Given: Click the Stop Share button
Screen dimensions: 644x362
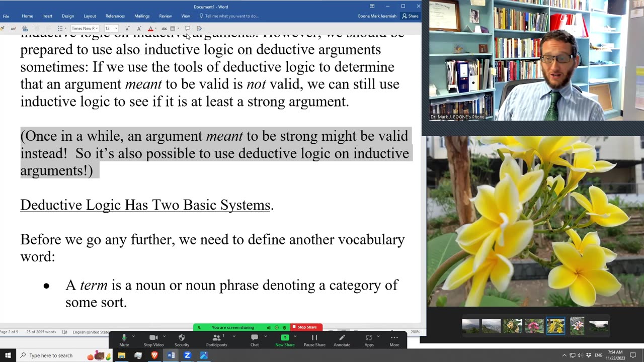Looking at the screenshot, I should click(x=307, y=327).
